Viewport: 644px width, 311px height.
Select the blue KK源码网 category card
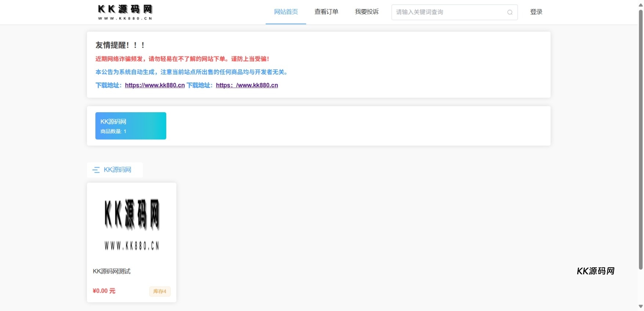coord(131,126)
